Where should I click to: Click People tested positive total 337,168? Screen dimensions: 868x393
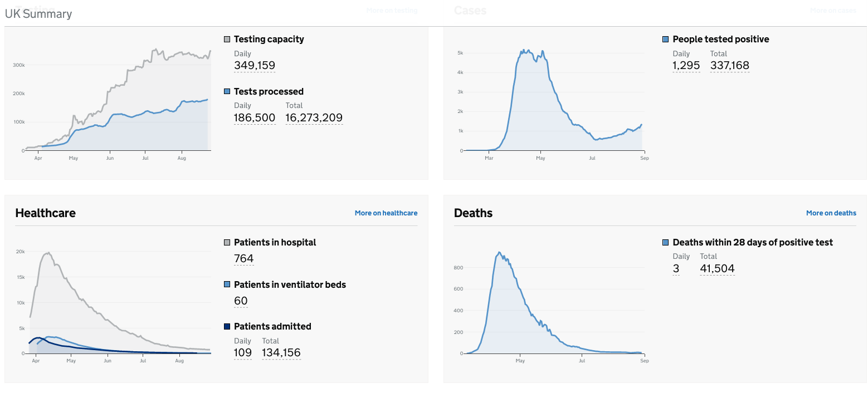pos(730,66)
